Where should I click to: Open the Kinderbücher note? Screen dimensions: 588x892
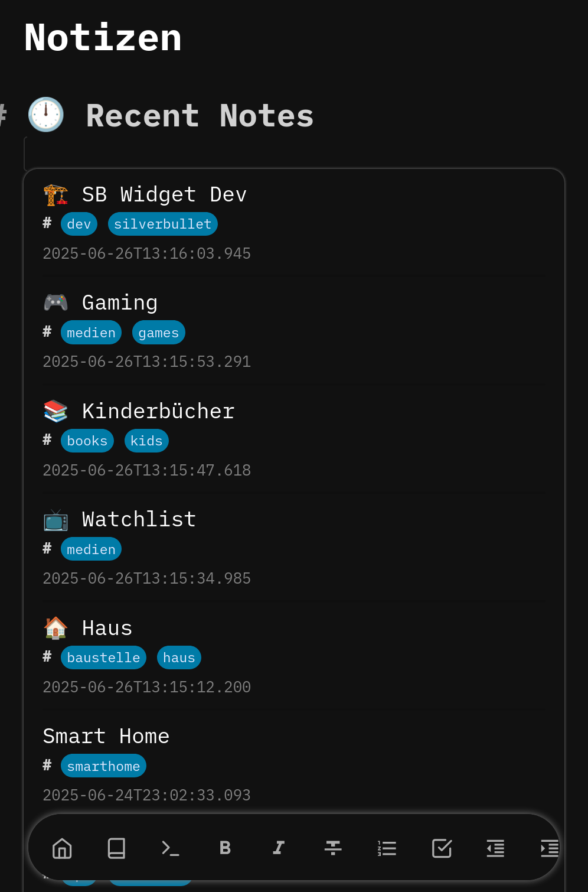coord(158,411)
